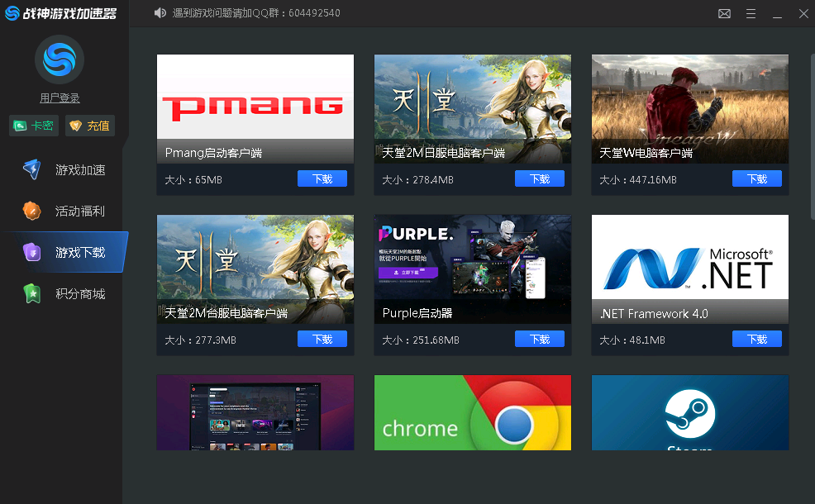Open the 活动福利 sidebar section
The image size is (815, 504).
click(x=64, y=211)
